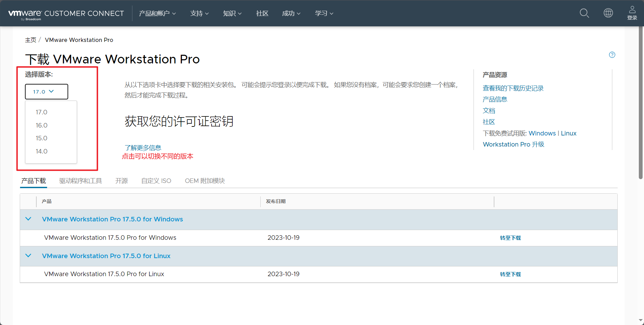The image size is (644, 325).
Task: Click the search magnifier icon
Action: pyautogui.click(x=584, y=13)
